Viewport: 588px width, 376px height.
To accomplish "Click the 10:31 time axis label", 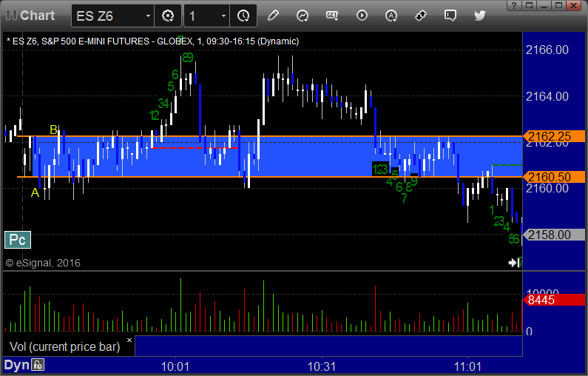I will (x=322, y=366).
